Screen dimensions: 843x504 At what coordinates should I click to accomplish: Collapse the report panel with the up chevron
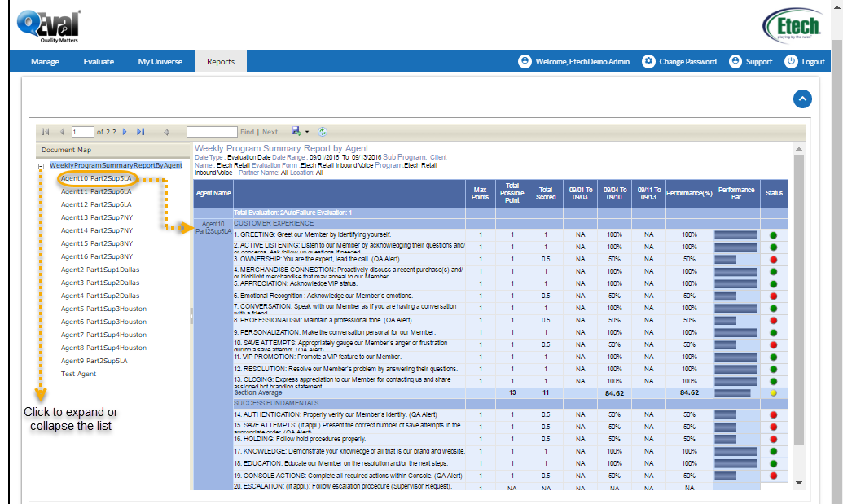click(802, 99)
